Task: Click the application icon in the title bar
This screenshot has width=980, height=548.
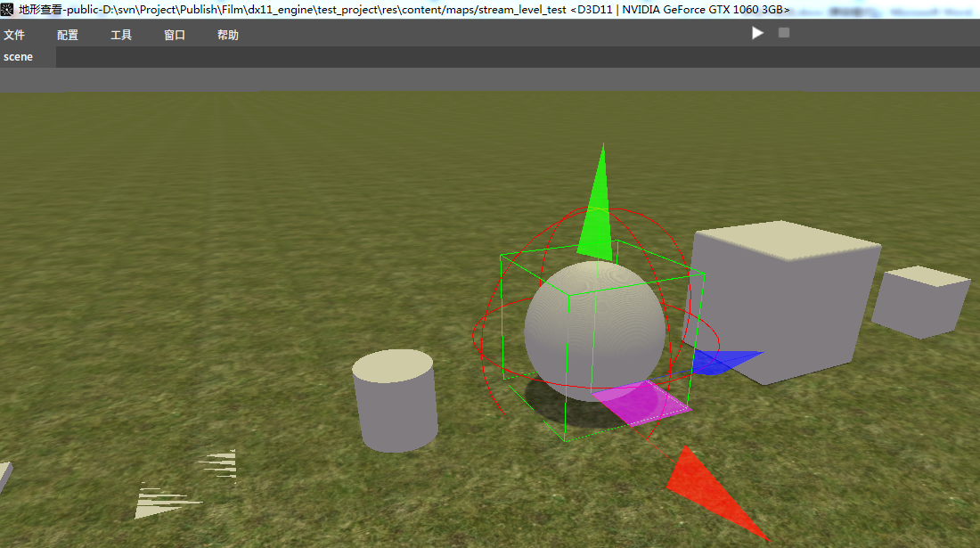Action: coord(8,9)
